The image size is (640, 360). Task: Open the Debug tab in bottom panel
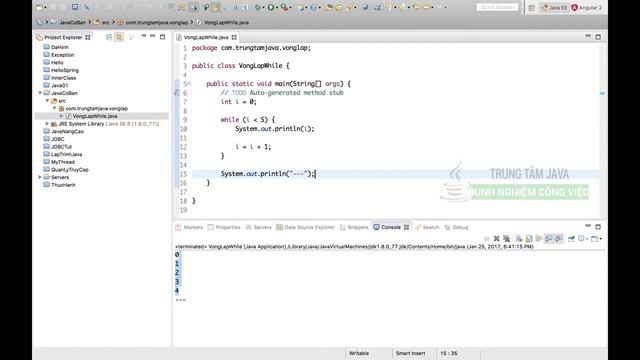456,227
